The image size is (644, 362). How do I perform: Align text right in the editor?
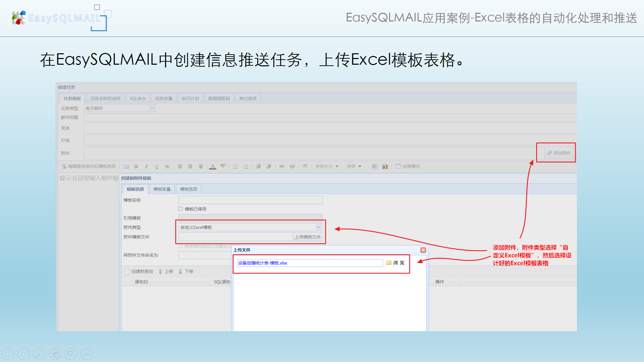click(201, 167)
